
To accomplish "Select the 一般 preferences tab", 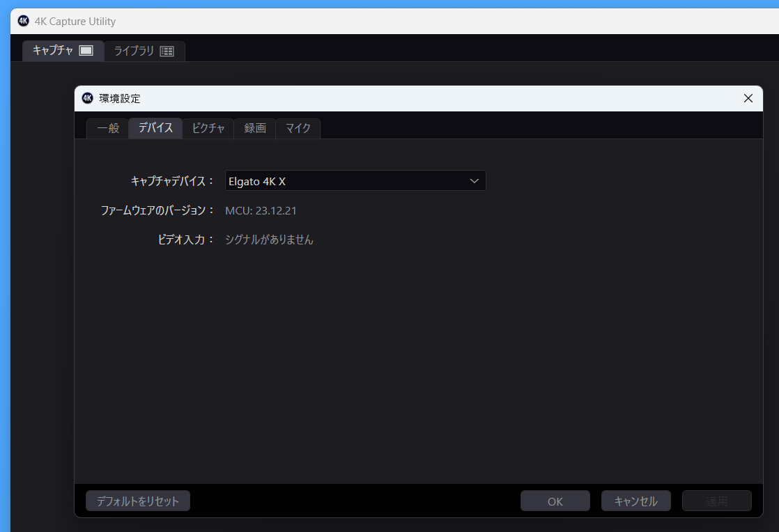I will tap(108, 129).
